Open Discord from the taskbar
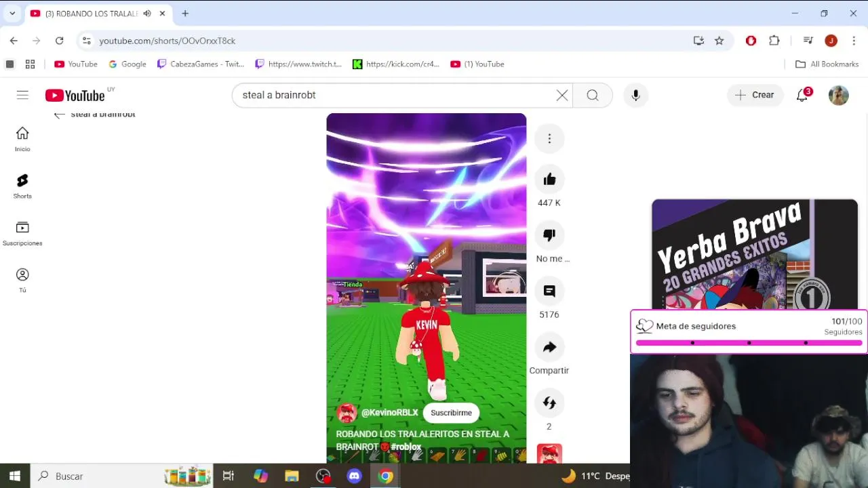Image resolution: width=868 pixels, height=488 pixels. [354, 476]
